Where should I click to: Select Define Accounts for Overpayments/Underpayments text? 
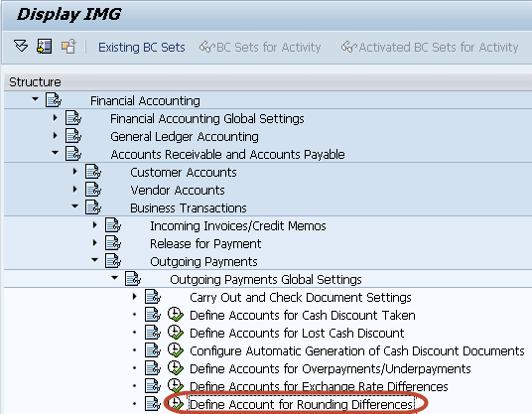point(331,369)
